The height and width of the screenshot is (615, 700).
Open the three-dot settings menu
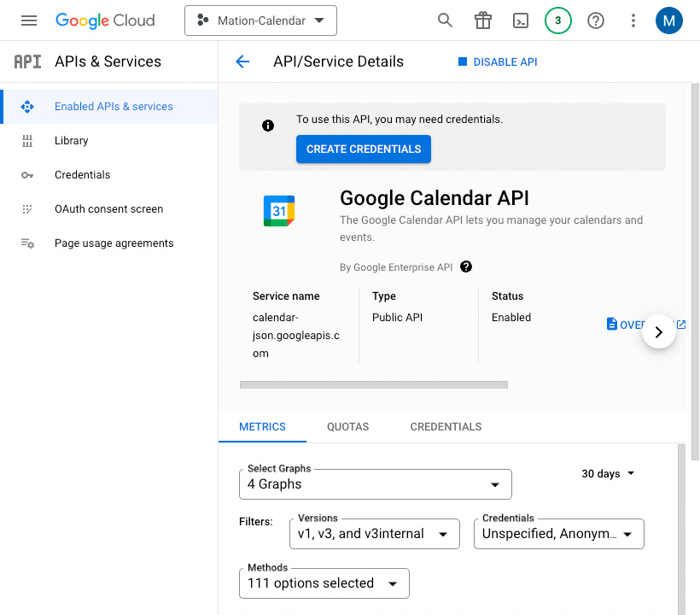click(x=633, y=20)
